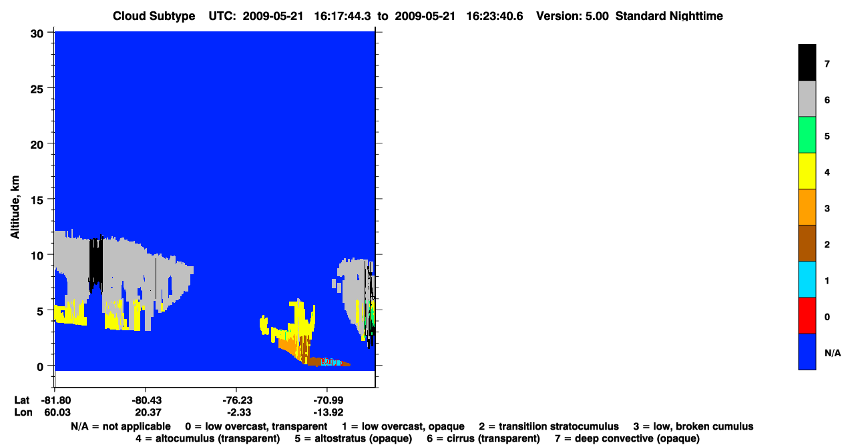Click legend text '1 = low overcast, opaque'
This screenshot has height=445, width=868.
pos(403,426)
